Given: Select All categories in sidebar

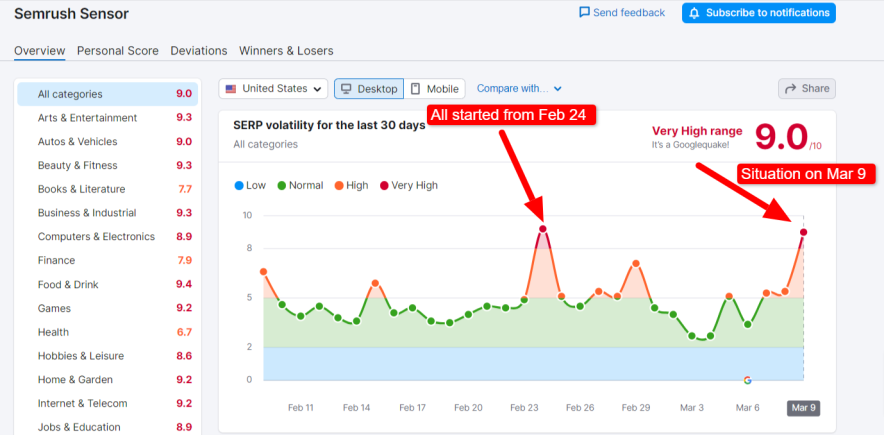Looking at the screenshot, I should pos(108,94).
